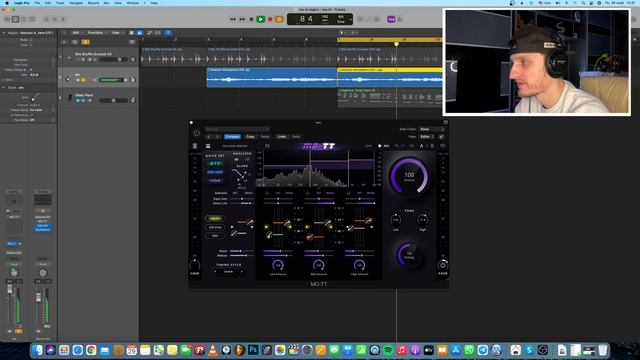
Task: Select the OTT quick set preset
Action: click(215, 164)
